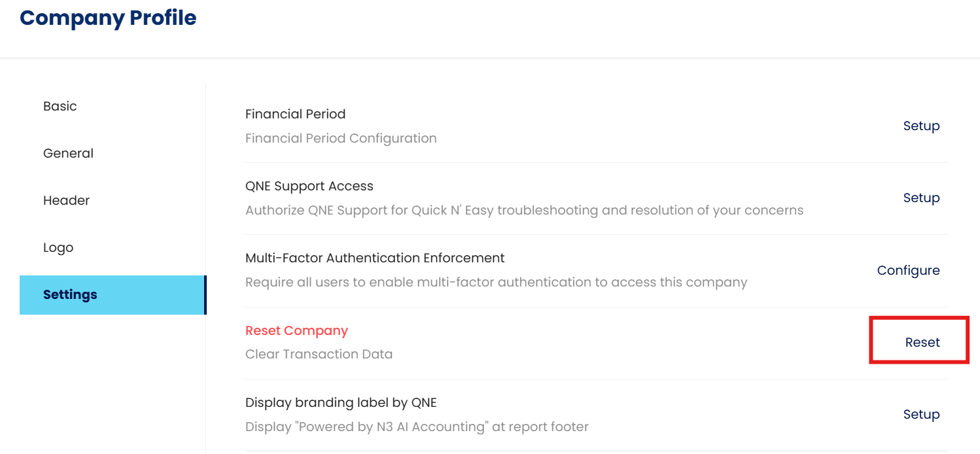The height and width of the screenshot is (454, 980).
Task: Click Reset for Reset Company
Action: [922, 342]
